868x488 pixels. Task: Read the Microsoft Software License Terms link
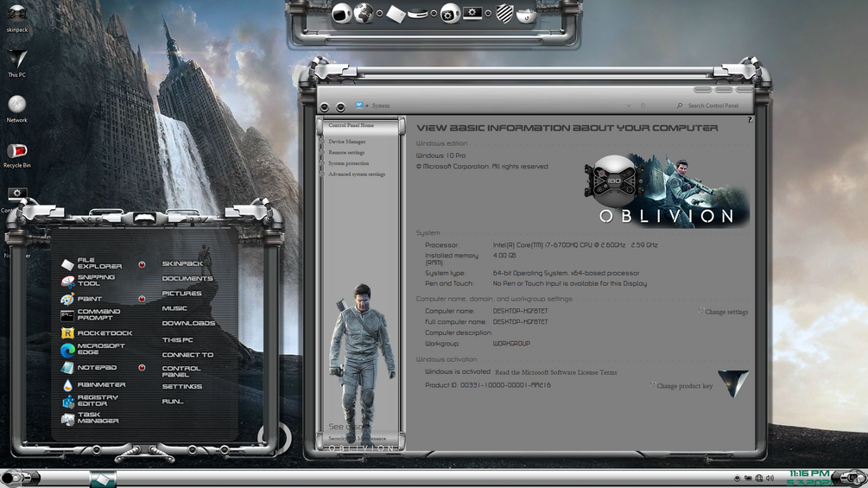[556, 372]
